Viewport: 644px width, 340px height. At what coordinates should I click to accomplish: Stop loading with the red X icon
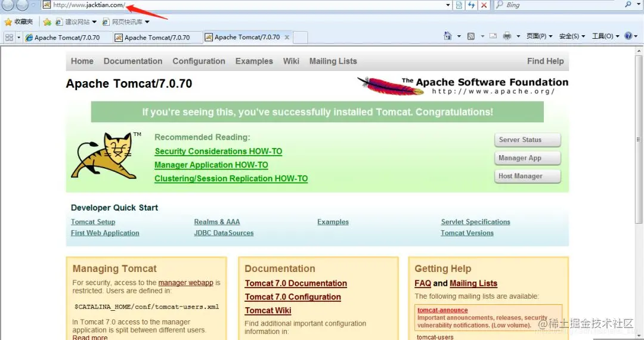click(x=484, y=5)
